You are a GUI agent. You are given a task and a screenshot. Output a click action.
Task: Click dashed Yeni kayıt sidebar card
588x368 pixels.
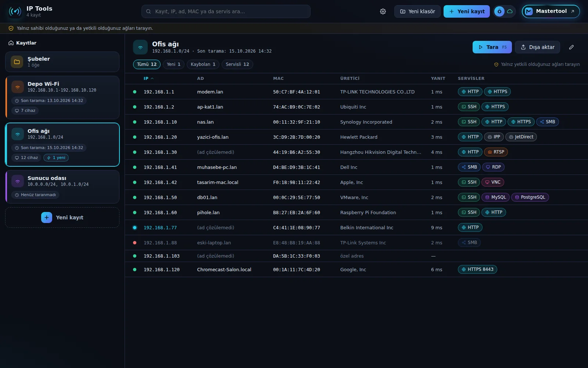62,217
